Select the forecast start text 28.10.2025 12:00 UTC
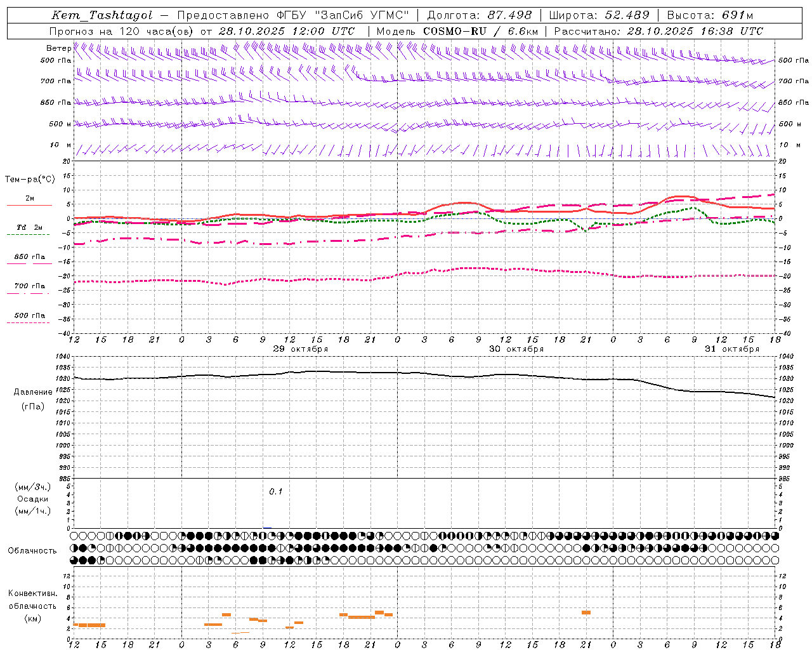 286,31
